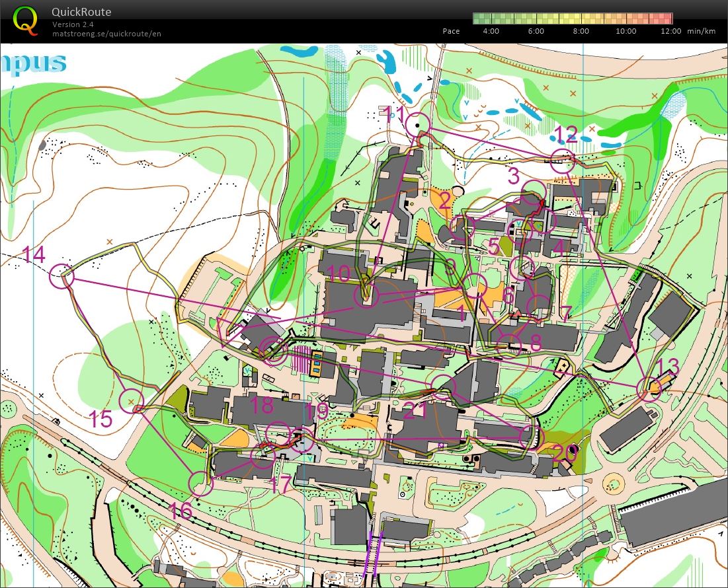This screenshot has width=728, height=588.
Task: Click the 12:00 pace marking
Action: [x=670, y=31]
